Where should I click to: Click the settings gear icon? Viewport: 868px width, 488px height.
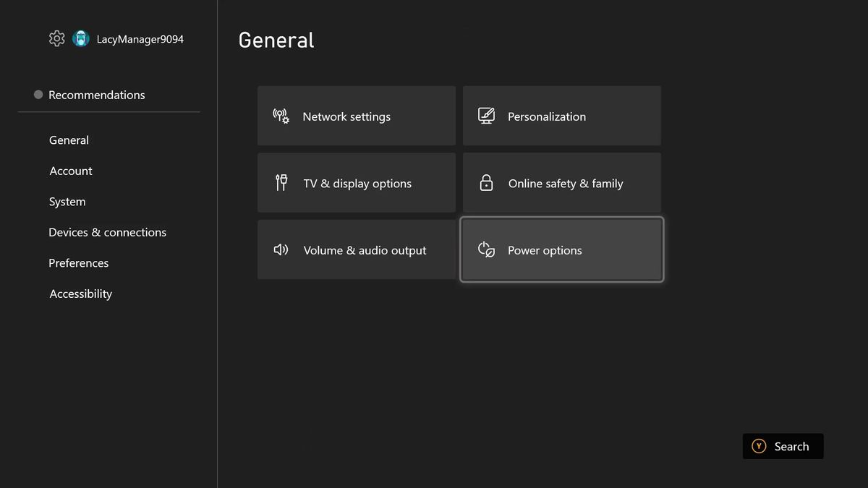coord(56,39)
